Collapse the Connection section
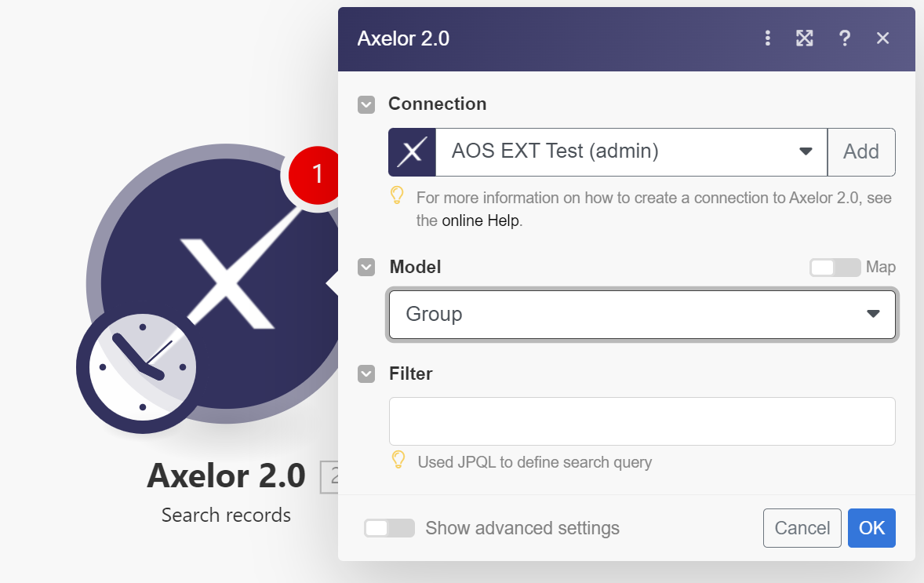 tap(366, 104)
